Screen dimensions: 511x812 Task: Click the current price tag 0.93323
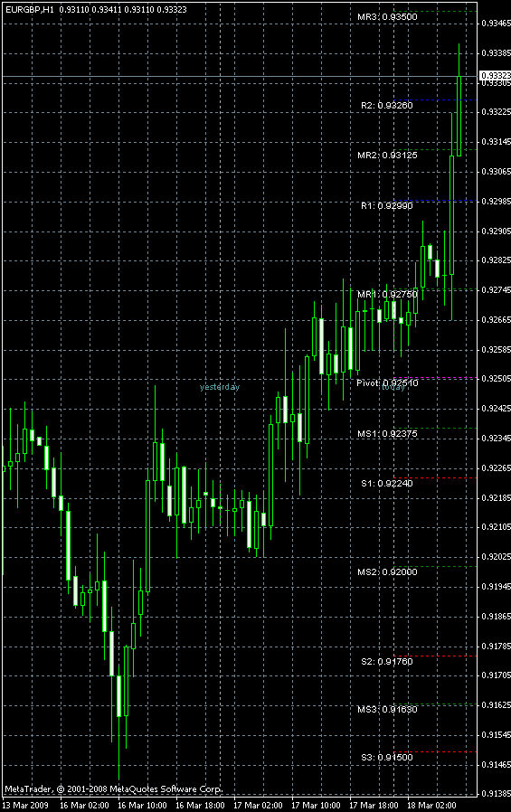(x=495, y=76)
